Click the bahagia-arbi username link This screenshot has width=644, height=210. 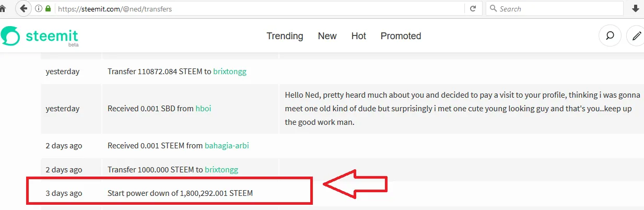(227, 146)
